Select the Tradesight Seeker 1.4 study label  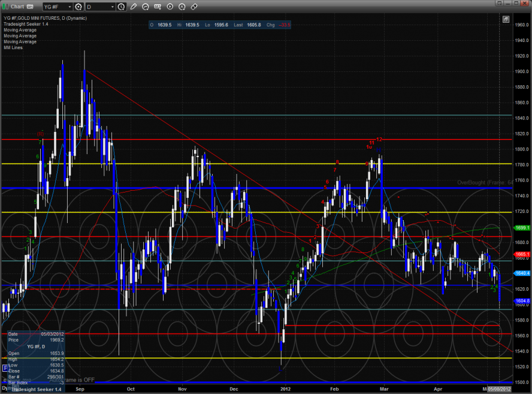click(x=25, y=25)
